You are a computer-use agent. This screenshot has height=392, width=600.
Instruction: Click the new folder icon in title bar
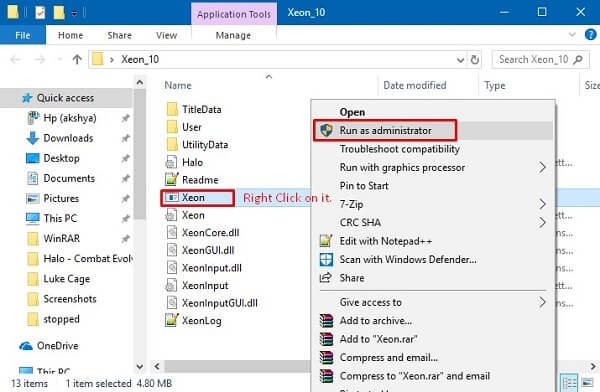tap(59, 12)
